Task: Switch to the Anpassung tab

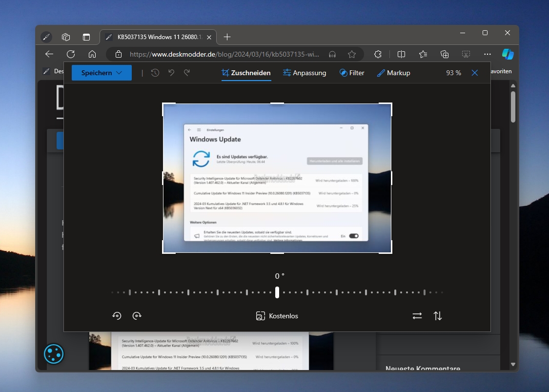Action: click(x=305, y=73)
